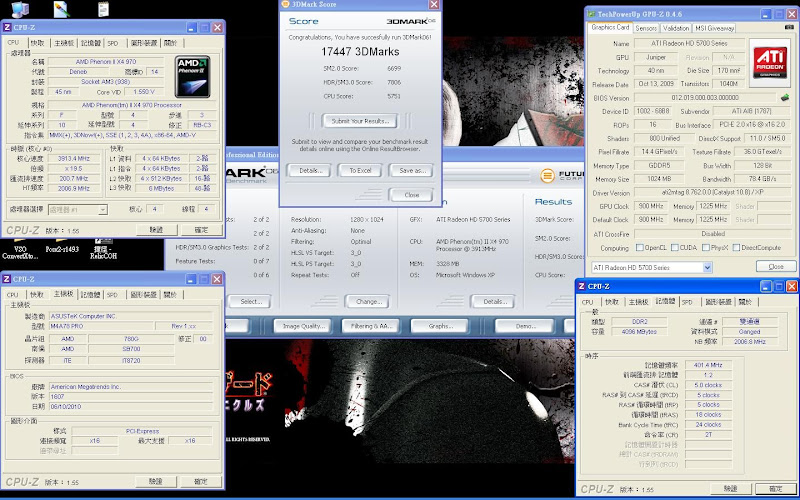This screenshot has width=800, height=500.
Task: Click the BIOS Version field in GPU-Z
Action: 705,97
